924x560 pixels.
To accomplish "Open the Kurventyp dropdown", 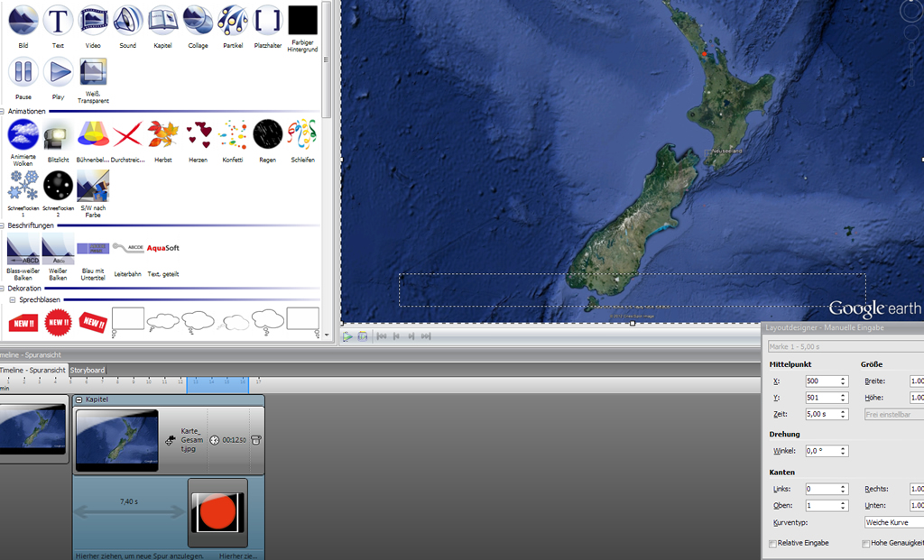I will click(893, 522).
